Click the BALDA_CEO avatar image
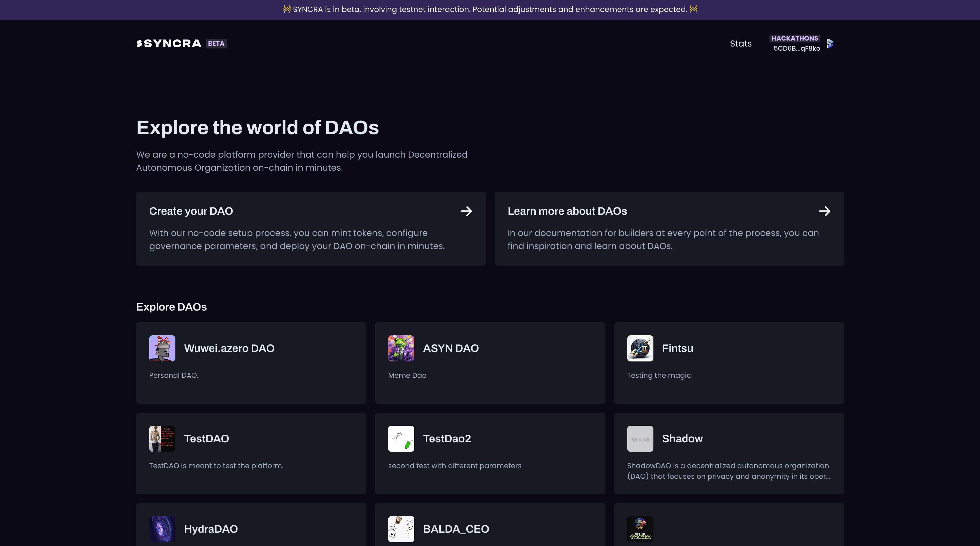980x546 pixels. (401, 529)
